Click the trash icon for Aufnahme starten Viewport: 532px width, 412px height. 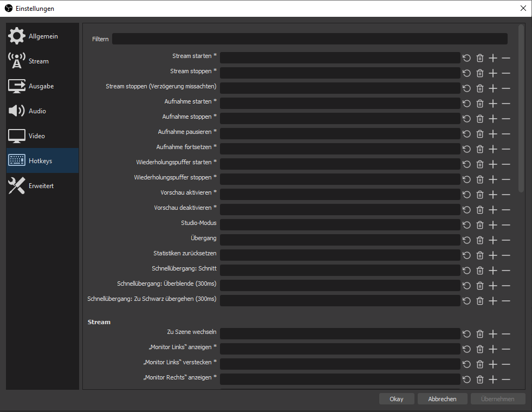pyautogui.click(x=479, y=104)
